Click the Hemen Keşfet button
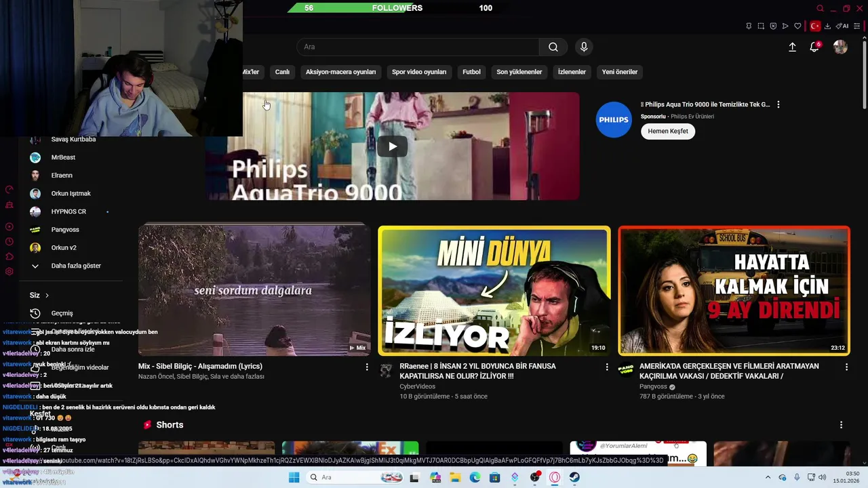 [x=668, y=131]
